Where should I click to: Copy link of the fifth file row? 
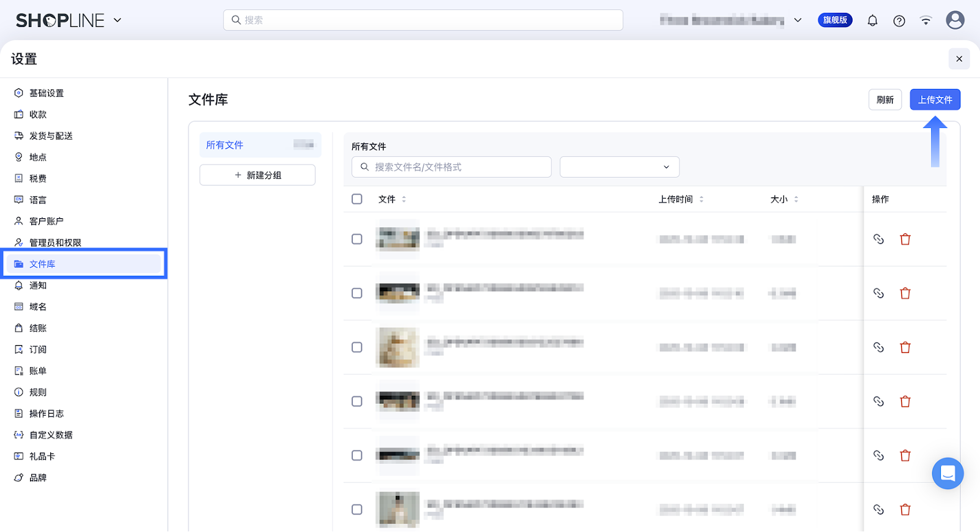pos(878,455)
